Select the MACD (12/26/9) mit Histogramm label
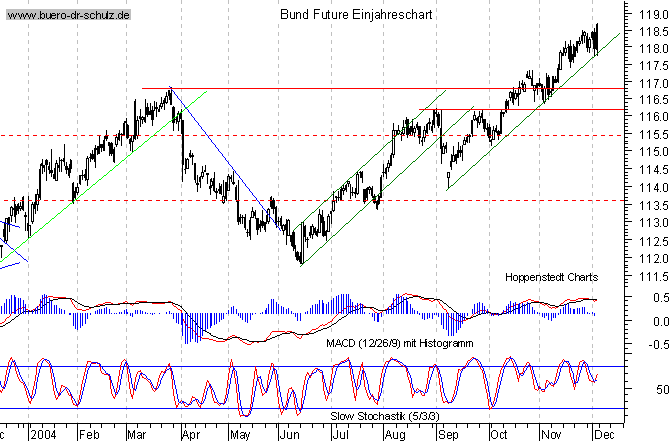This screenshot has width=672, height=441. click(400, 343)
